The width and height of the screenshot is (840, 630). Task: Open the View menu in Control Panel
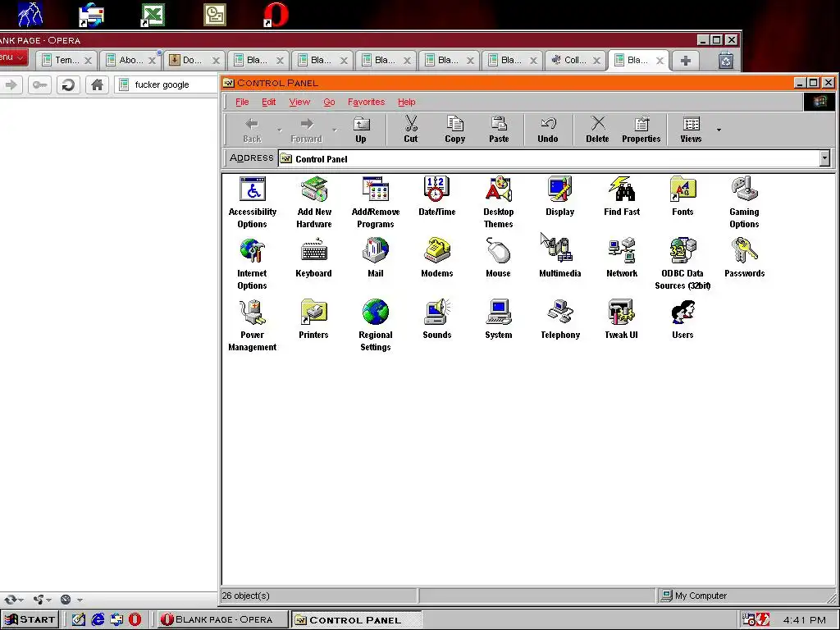pos(299,102)
